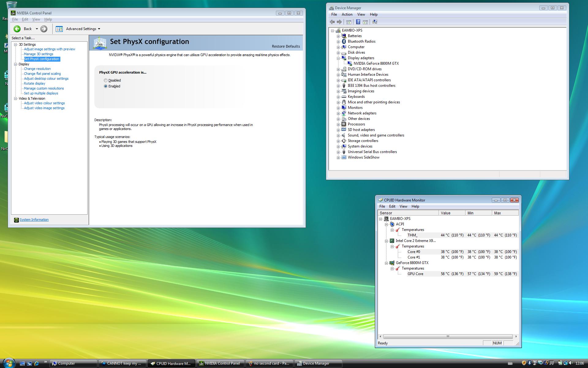588x368 pixels.
Task: Click the Hardware Monitor scroll right arrow
Action: tap(516, 336)
